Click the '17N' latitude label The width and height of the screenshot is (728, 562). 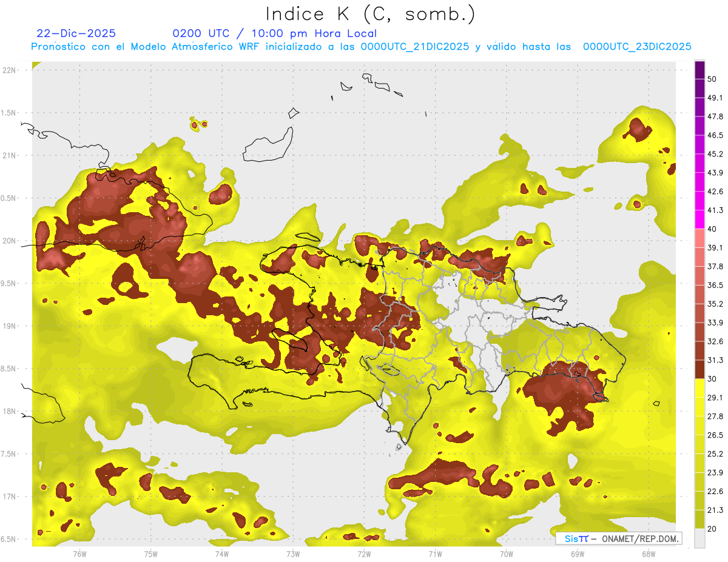pos(9,497)
